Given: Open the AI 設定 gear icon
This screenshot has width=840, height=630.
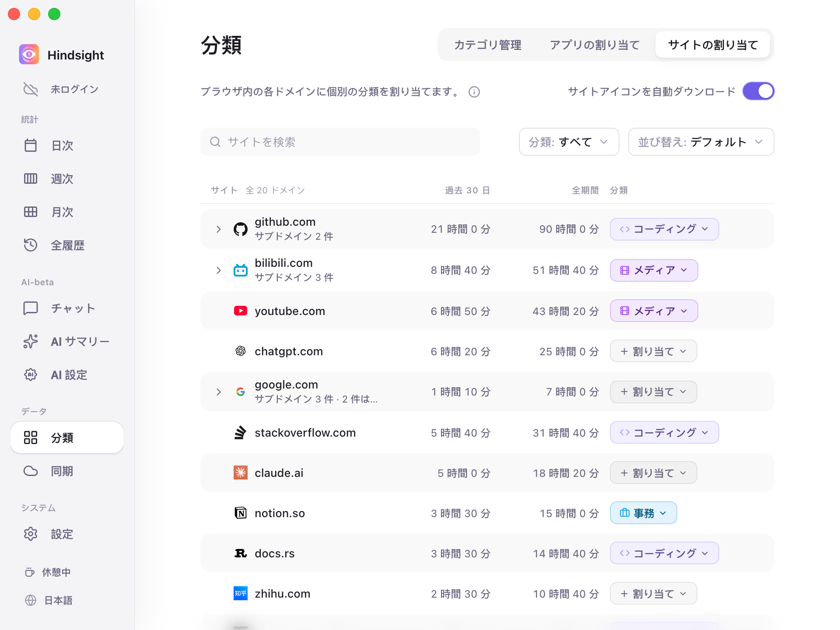Looking at the screenshot, I should (31, 374).
